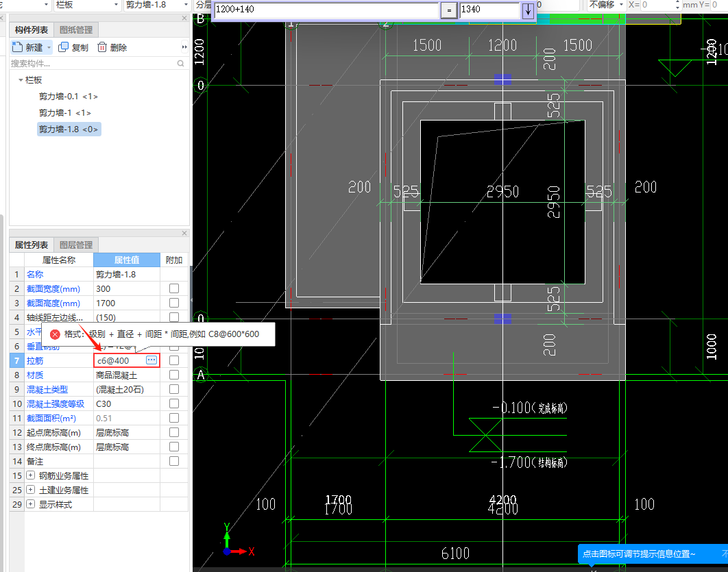Click the upper blue grip on drawing
This screenshot has width=728, height=572.
[x=503, y=79]
